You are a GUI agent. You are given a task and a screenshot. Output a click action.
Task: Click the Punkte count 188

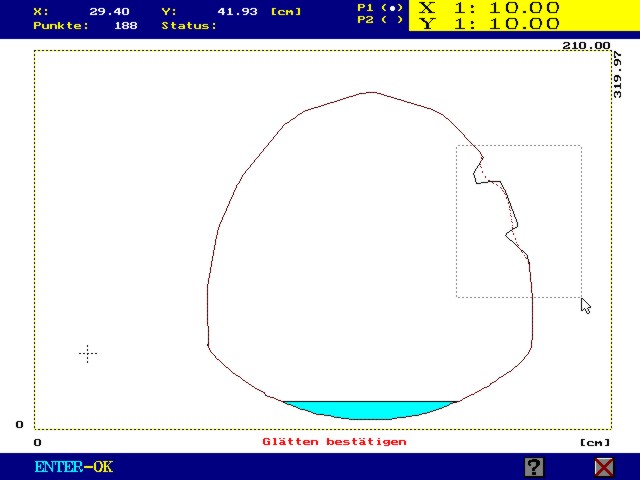click(x=126, y=26)
